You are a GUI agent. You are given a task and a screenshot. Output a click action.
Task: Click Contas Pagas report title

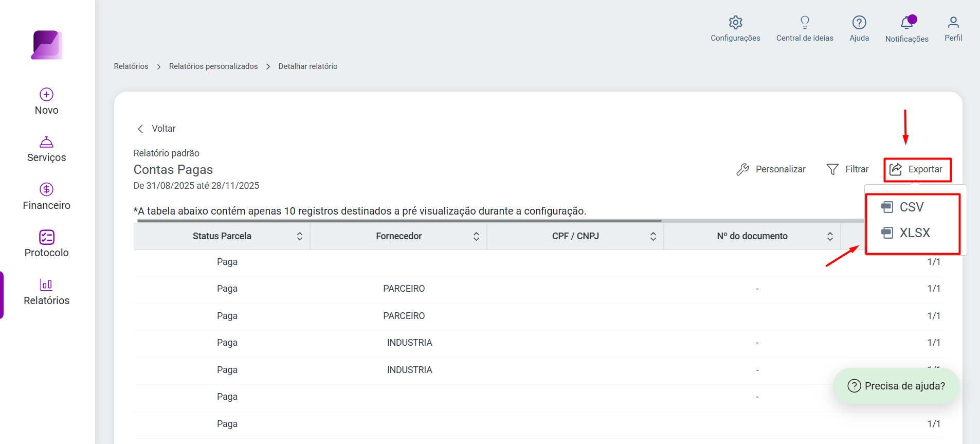(173, 170)
